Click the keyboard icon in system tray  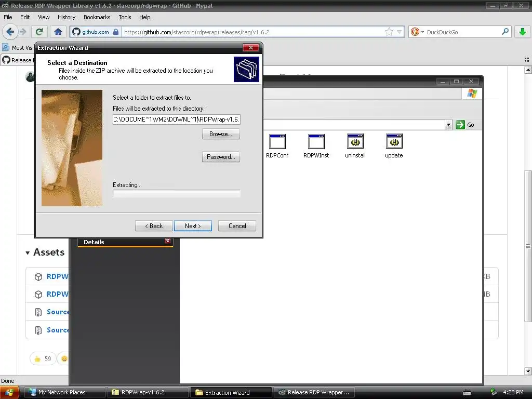pos(467,393)
